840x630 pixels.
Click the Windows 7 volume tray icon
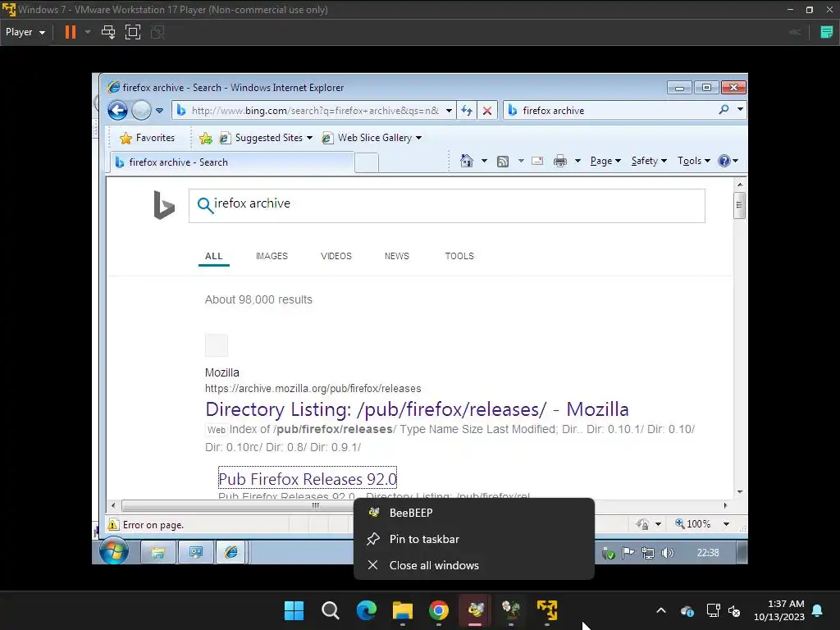tap(668, 553)
